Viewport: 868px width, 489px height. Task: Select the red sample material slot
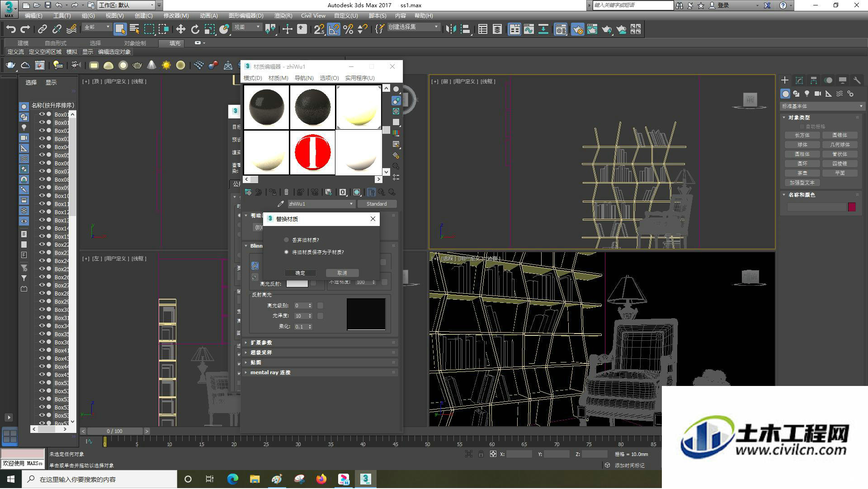[x=312, y=152]
